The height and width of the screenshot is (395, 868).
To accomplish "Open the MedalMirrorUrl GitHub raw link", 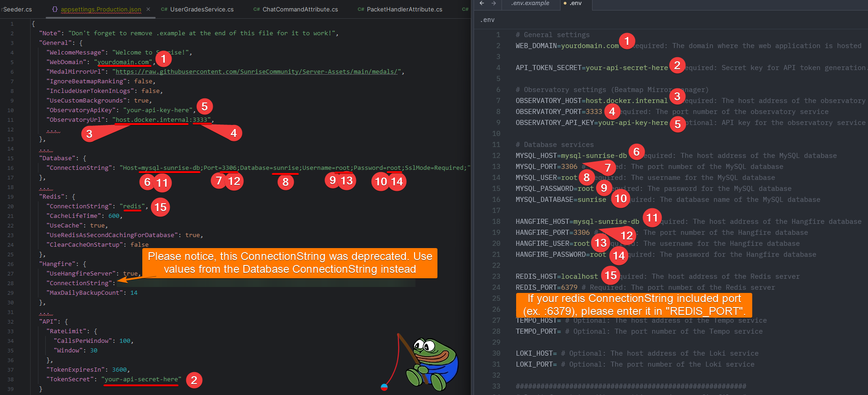I will click(256, 72).
